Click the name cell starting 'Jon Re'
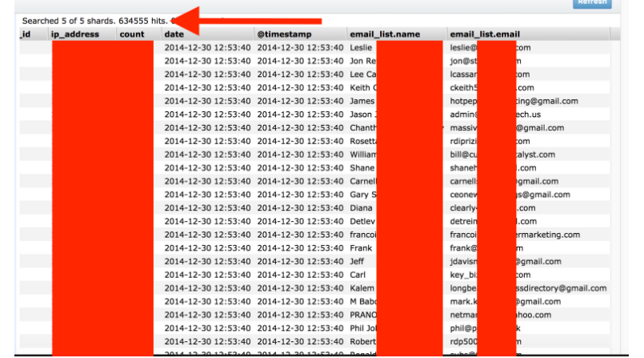 362,61
